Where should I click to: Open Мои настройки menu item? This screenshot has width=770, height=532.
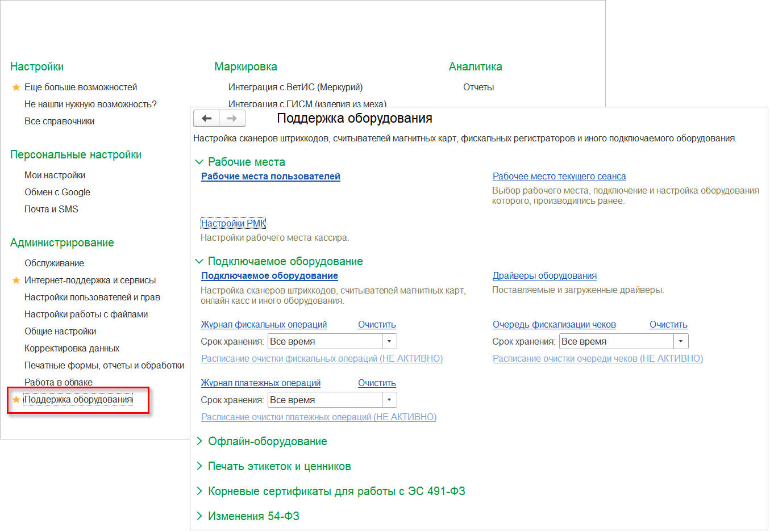point(55,175)
